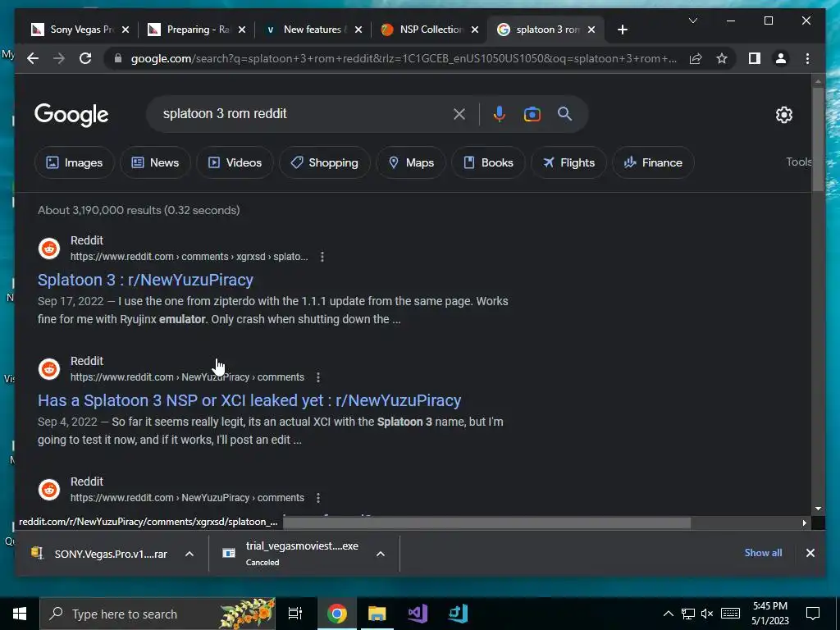Switch to the Preparing - Ra tab

coord(196,30)
